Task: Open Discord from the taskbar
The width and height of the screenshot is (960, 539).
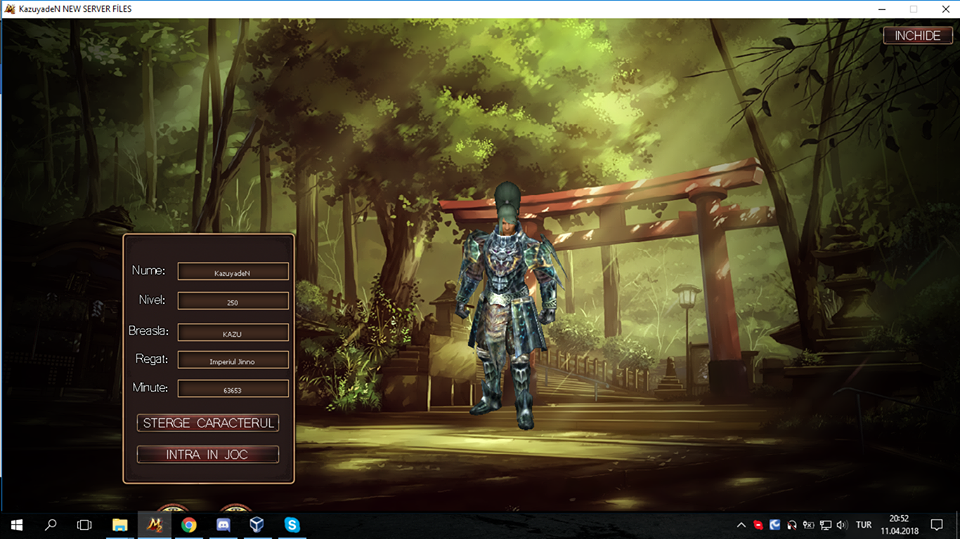Action: pyautogui.click(x=223, y=525)
